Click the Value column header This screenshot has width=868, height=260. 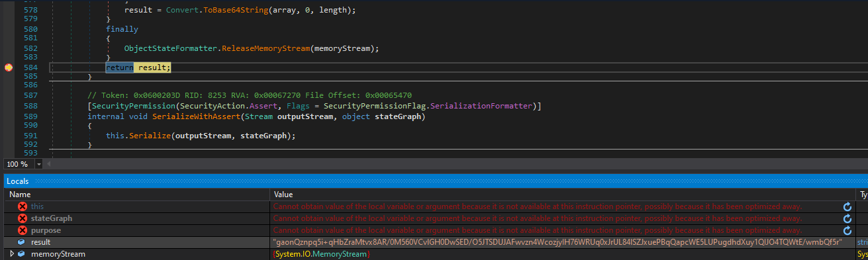tap(563, 195)
